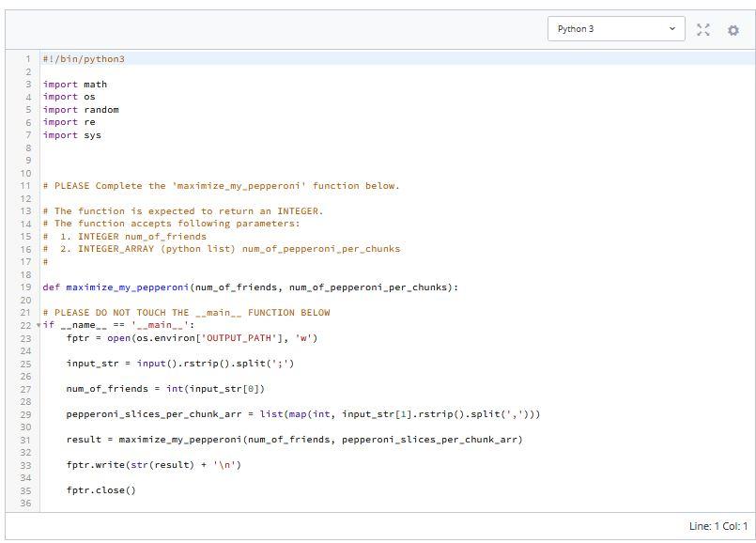Click 'PLEASE DO NOT TOUCH THE __main__' comment

[186, 313]
